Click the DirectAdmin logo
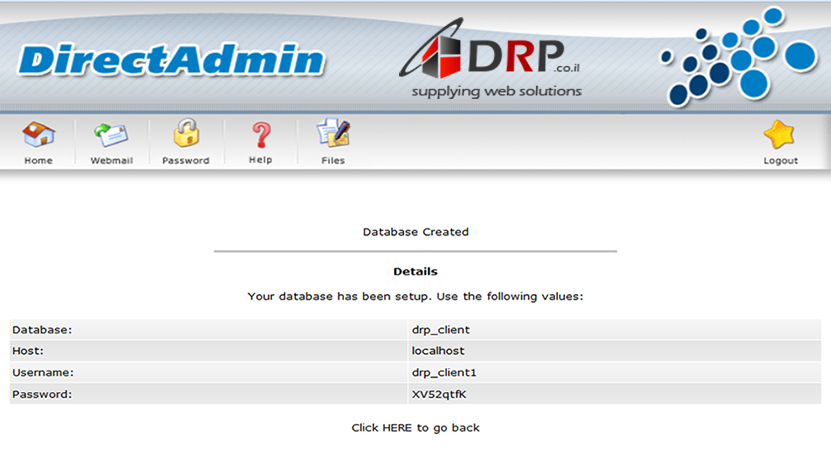The image size is (831, 453). pyautogui.click(x=171, y=60)
